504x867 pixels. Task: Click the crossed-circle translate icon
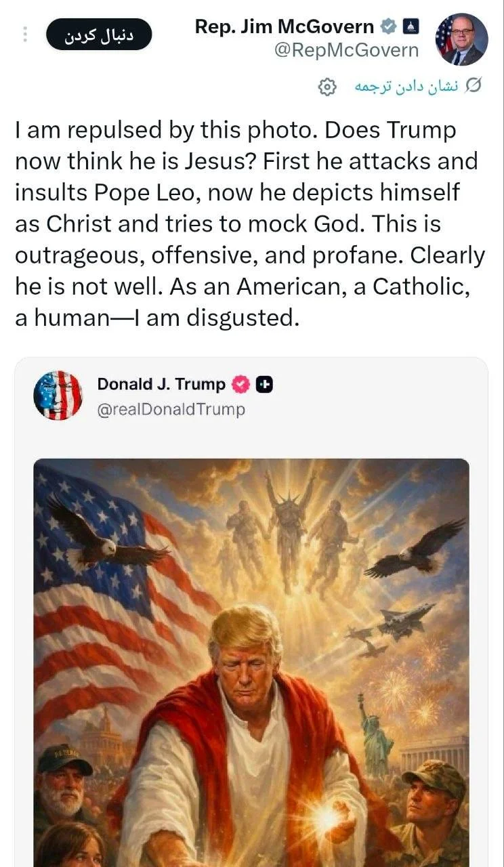[x=474, y=86]
